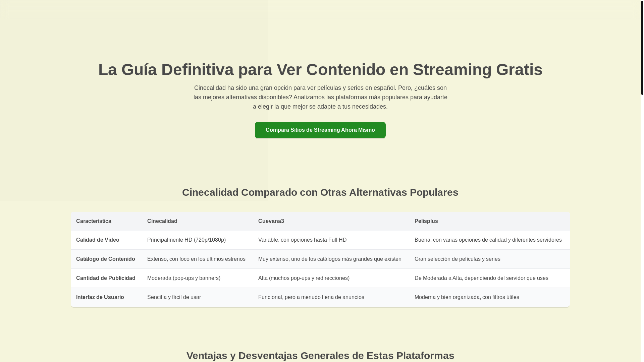The image size is (644, 362).
Task: Click the page scrollbar thumb
Action: point(642,48)
